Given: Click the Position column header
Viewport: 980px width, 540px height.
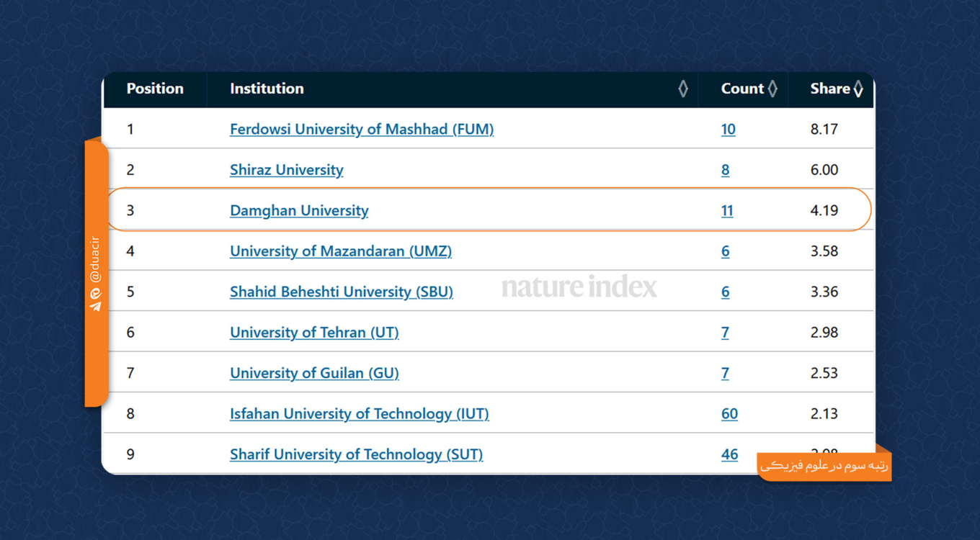Looking at the screenshot, I should [x=155, y=89].
